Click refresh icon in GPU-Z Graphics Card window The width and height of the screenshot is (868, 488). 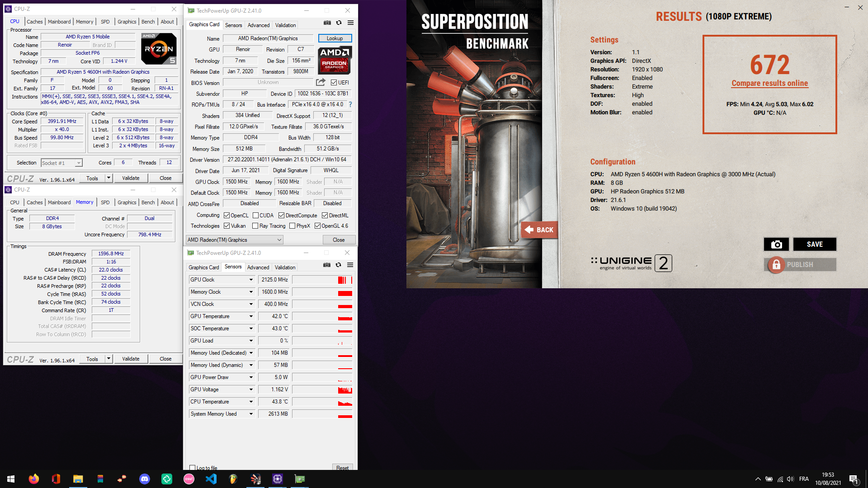tap(339, 23)
